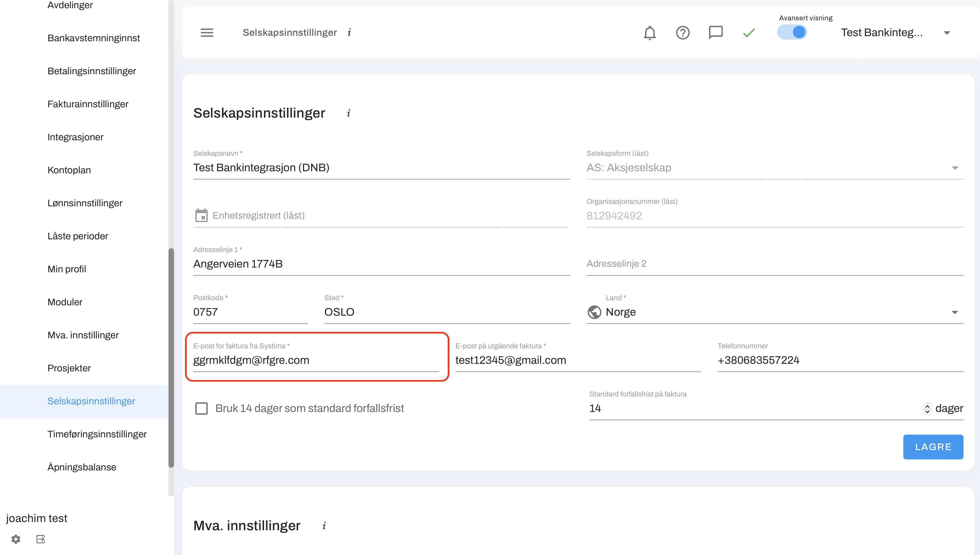
Task: Click info icon beside Selskapsinnstillinger heading
Action: (348, 113)
